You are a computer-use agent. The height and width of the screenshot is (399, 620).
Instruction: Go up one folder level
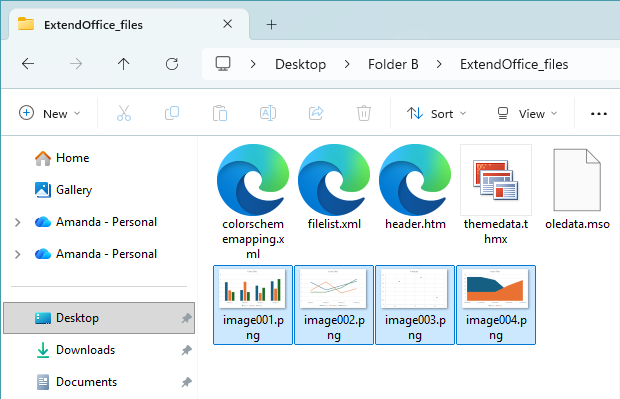[123, 64]
